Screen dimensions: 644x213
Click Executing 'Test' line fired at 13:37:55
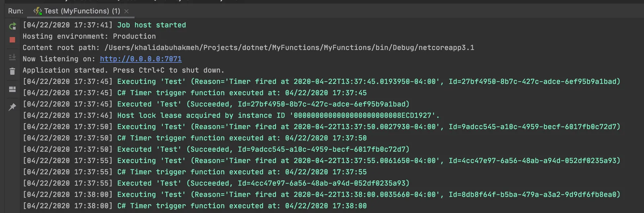pos(321,161)
